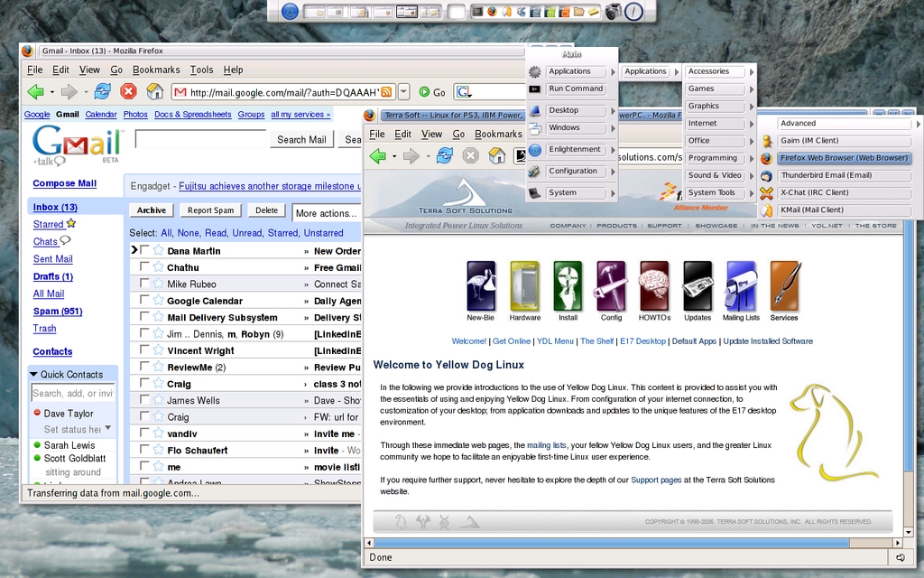Click the Report Spam button
Screen dimensions: 924x578
click(210, 210)
